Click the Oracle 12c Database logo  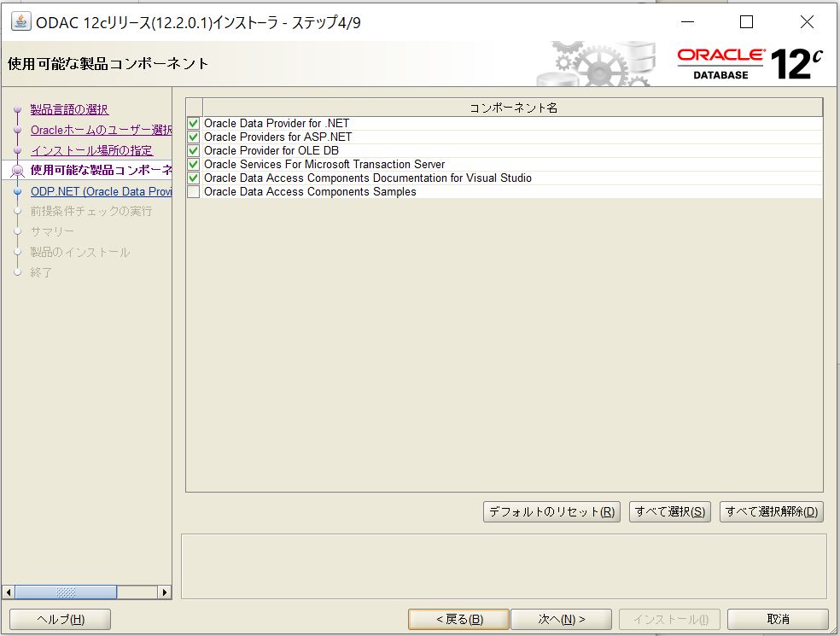click(750, 63)
